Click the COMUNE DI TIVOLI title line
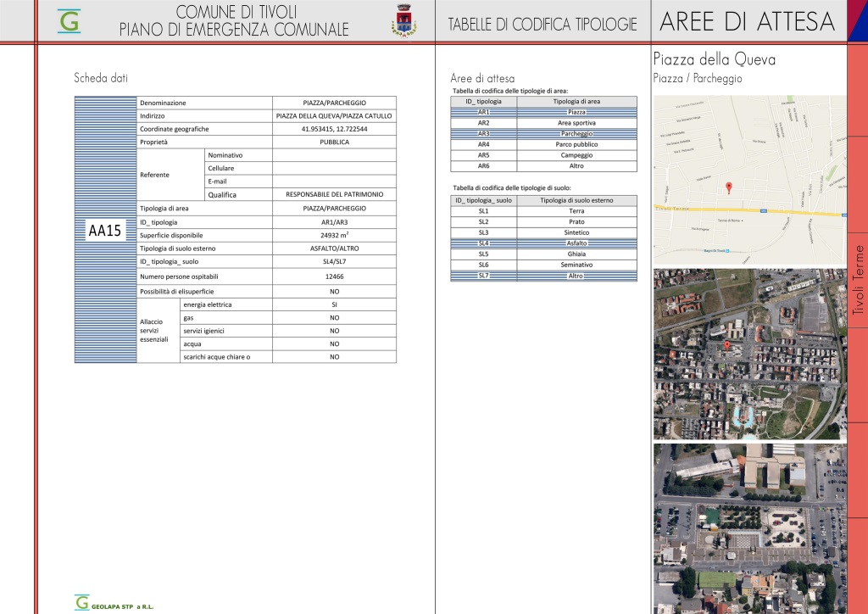This screenshot has width=868, height=614. tap(236, 12)
